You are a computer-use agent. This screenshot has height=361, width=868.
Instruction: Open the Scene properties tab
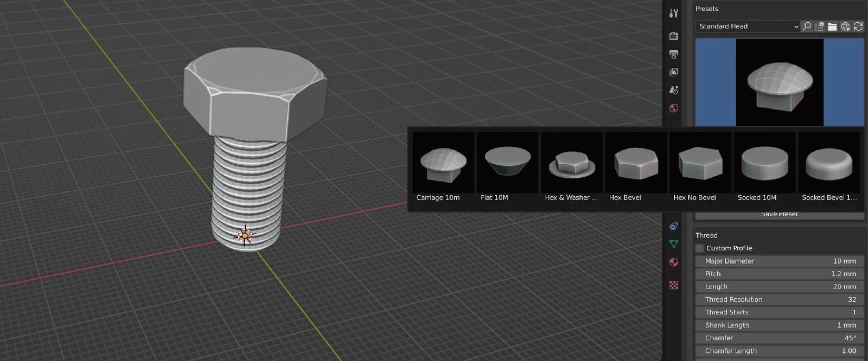coord(674,90)
